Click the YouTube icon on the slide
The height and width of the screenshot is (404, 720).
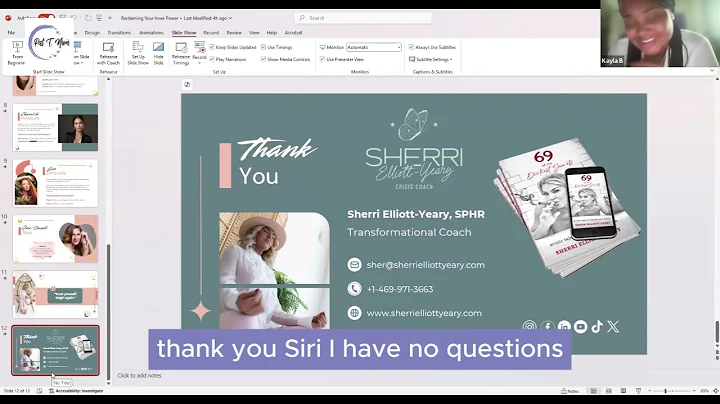[580, 326]
